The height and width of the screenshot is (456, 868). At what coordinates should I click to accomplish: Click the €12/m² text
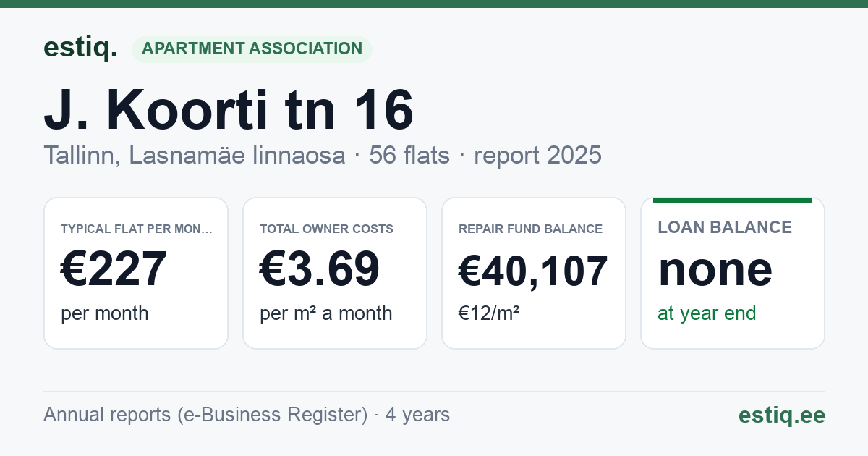point(488,313)
